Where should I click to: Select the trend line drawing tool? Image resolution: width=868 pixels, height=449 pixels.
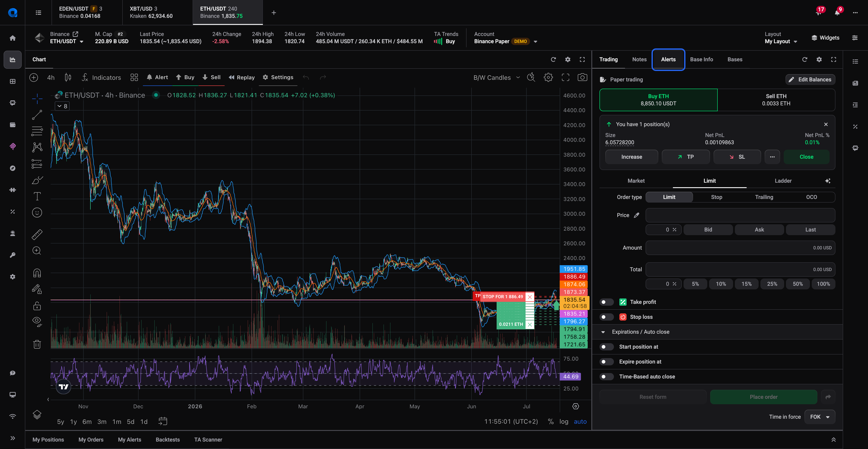[x=37, y=115]
